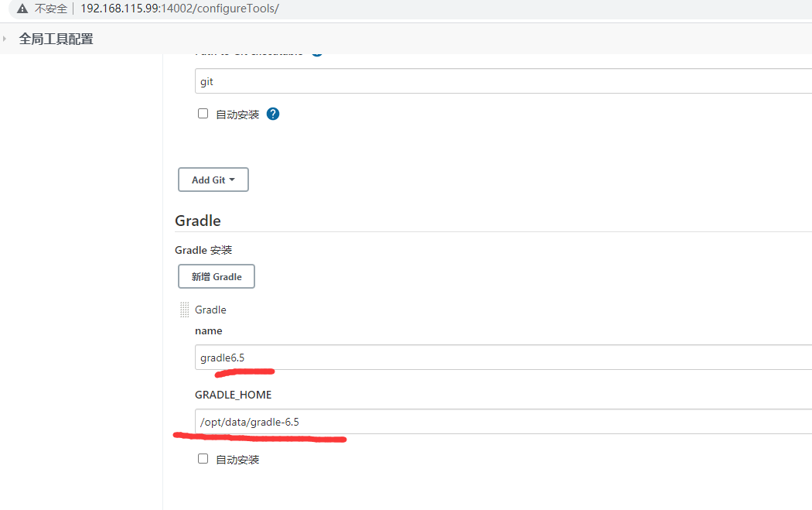Open help for Git automatic install option
The width and height of the screenshot is (812, 510).
(272, 114)
